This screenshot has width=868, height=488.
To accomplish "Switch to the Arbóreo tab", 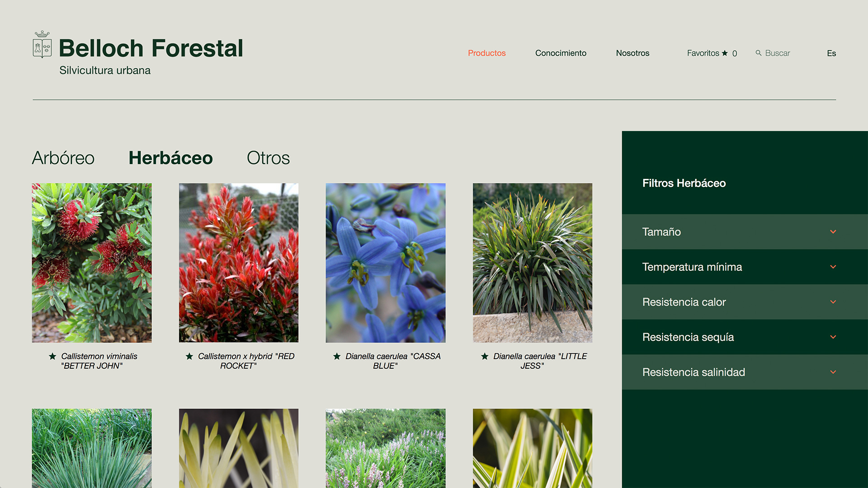I will click(x=63, y=158).
